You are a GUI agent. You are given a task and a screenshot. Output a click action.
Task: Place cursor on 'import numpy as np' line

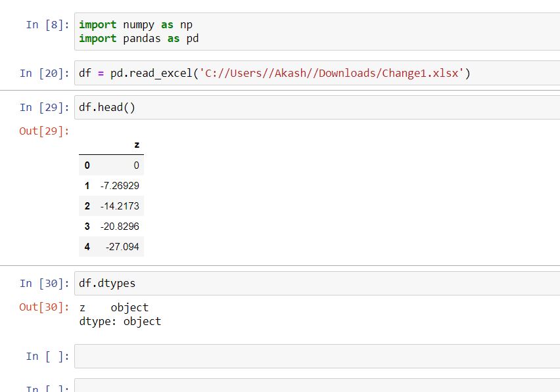(x=135, y=24)
